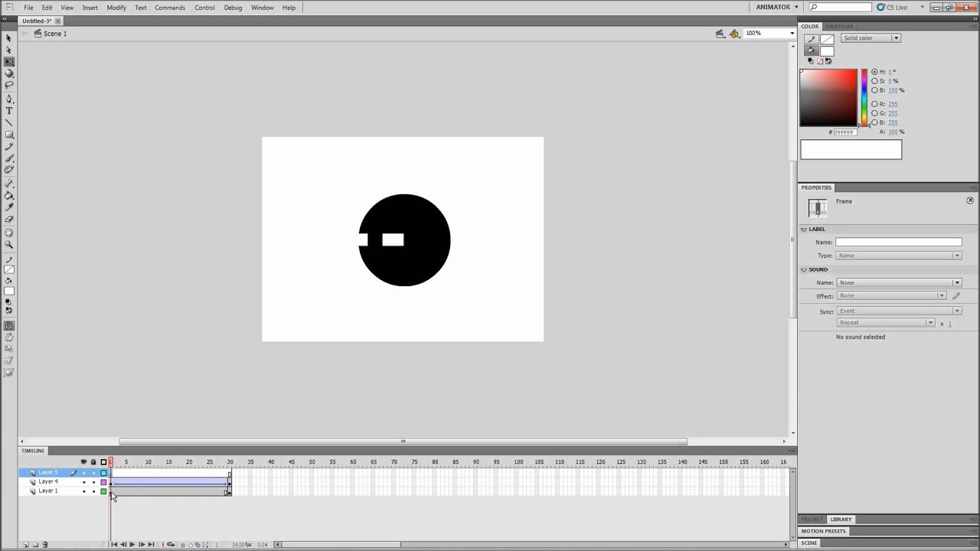Open the CS Live dropdown
Viewport: 980px width, 551px height.
click(900, 7)
